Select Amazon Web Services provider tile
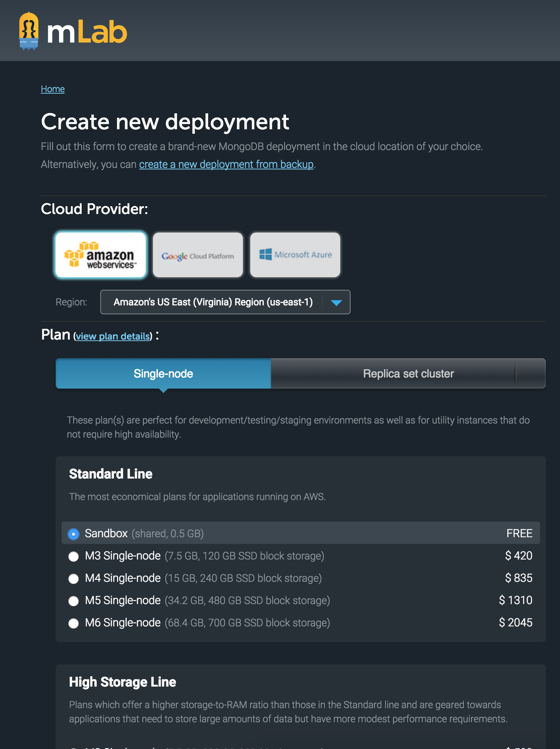The height and width of the screenshot is (749, 560). [x=101, y=255]
